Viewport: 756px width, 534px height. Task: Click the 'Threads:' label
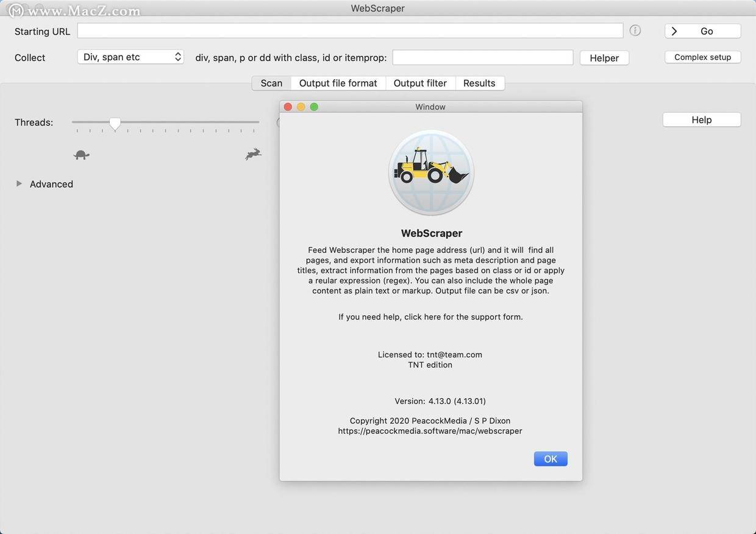[34, 123]
